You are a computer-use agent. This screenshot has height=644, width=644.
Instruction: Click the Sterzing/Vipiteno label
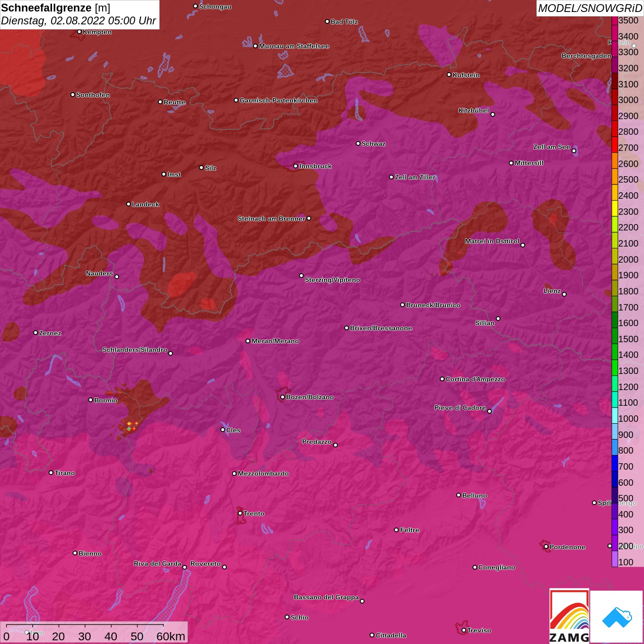point(333,280)
